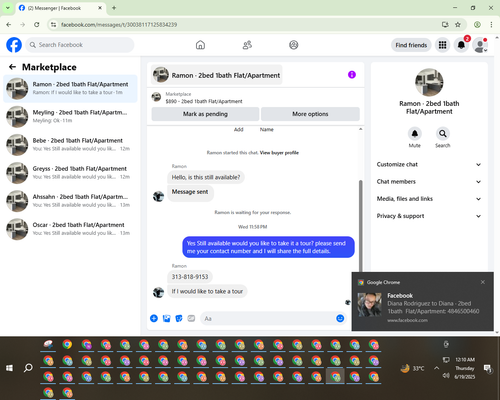Click the browser address bar URL
The width and height of the screenshot is (500, 400).
click(119, 25)
